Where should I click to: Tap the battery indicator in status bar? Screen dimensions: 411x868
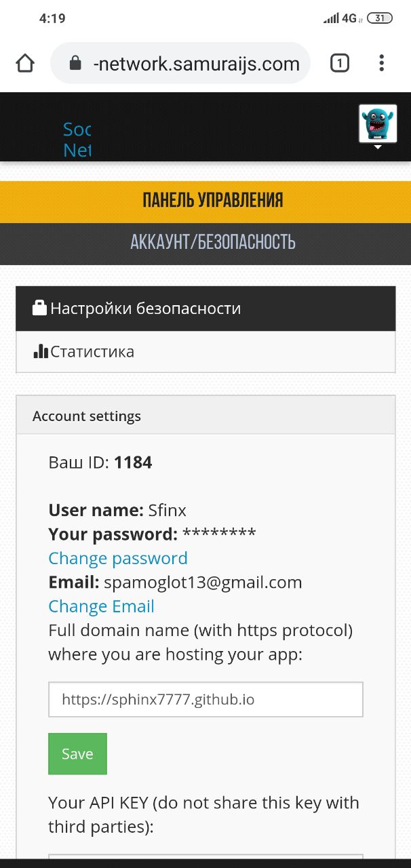point(380,18)
